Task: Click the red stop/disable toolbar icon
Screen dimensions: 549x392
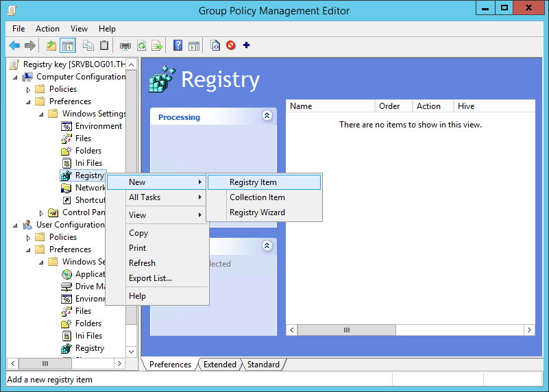Action: pyautogui.click(x=231, y=46)
